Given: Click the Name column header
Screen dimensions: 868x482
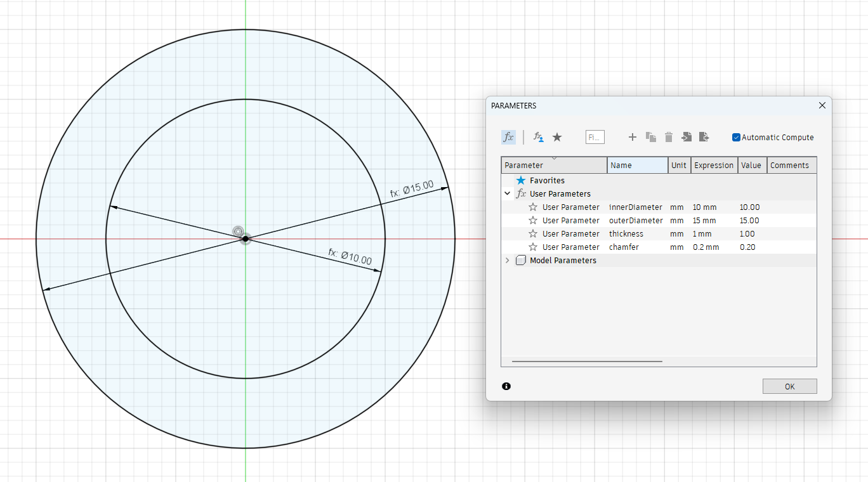Looking at the screenshot, I should (x=638, y=166).
